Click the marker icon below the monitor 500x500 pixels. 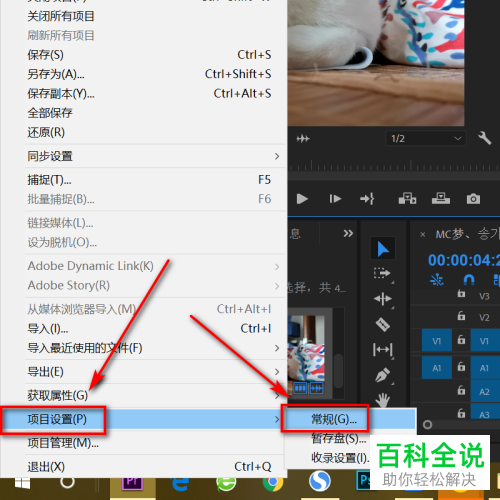point(303,138)
